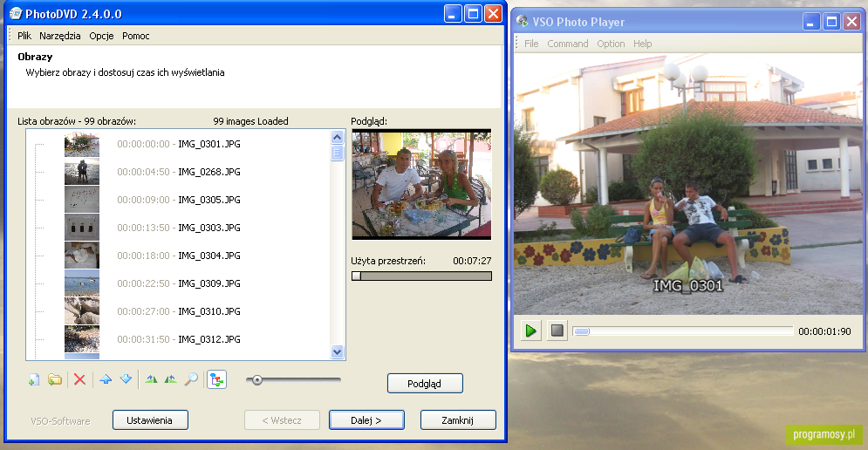Open the Opcje menu
Image resolution: width=868 pixels, height=450 pixels.
tap(101, 36)
